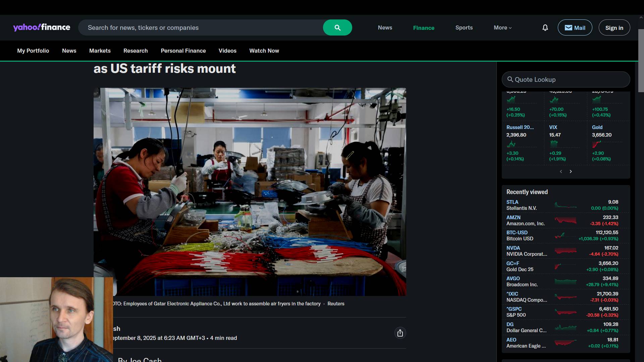Image resolution: width=644 pixels, height=362 pixels.
Task: Select the Research navigation tab
Action: (x=136, y=51)
